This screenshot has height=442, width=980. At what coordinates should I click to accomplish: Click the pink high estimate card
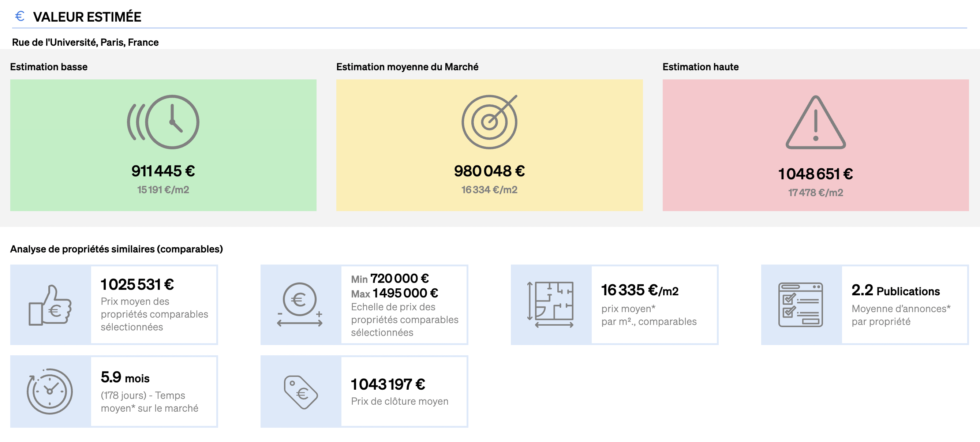point(816,145)
